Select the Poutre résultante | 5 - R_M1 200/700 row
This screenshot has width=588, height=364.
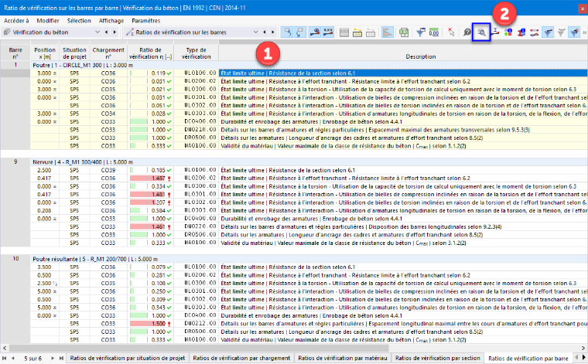(x=309, y=259)
